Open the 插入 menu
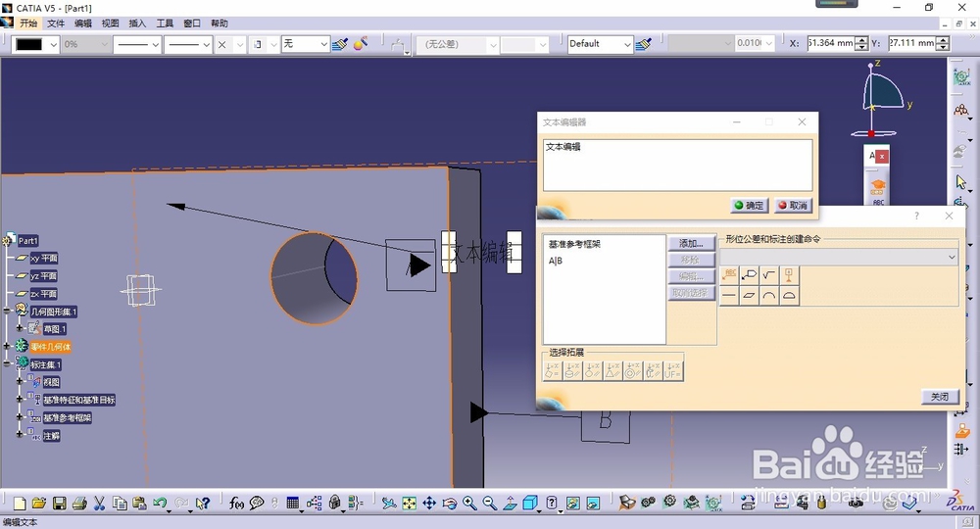The image size is (980, 529). click(x=137, y=24)
